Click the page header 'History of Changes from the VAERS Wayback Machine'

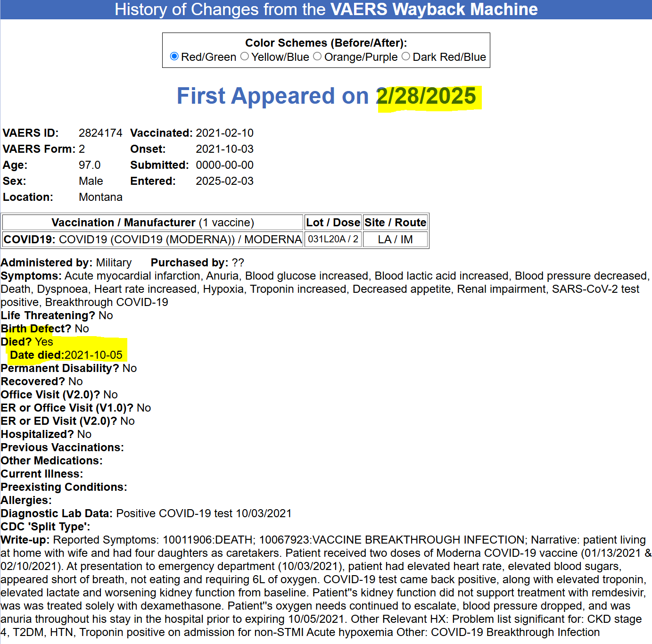pos(326,9)
